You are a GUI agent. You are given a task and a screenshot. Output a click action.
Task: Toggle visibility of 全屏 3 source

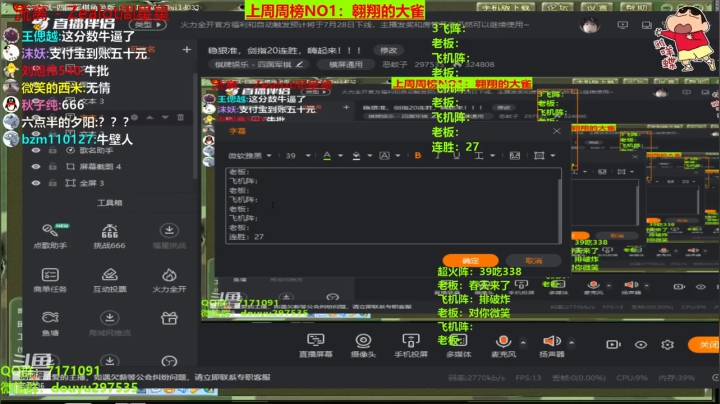click(35, 183)
